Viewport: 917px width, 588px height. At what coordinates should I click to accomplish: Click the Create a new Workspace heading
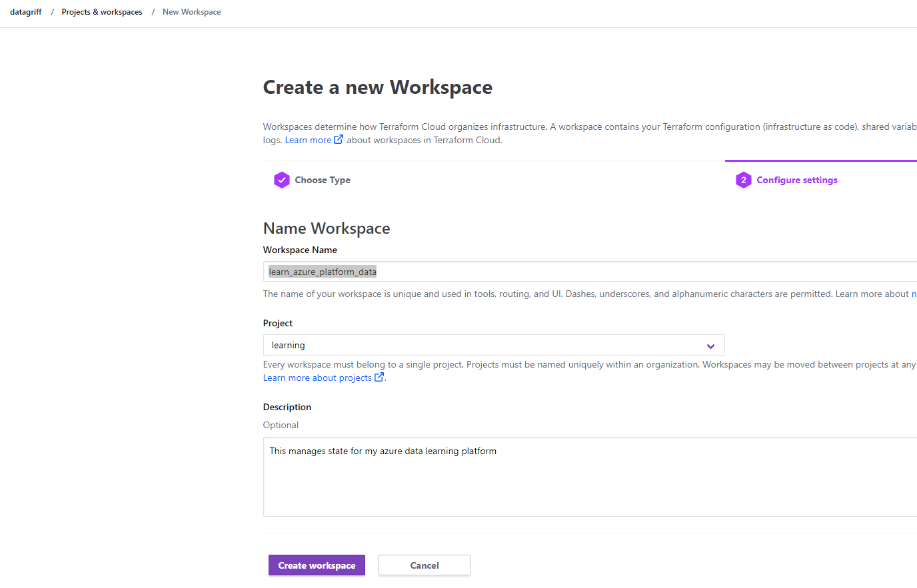tap(378, 87)
